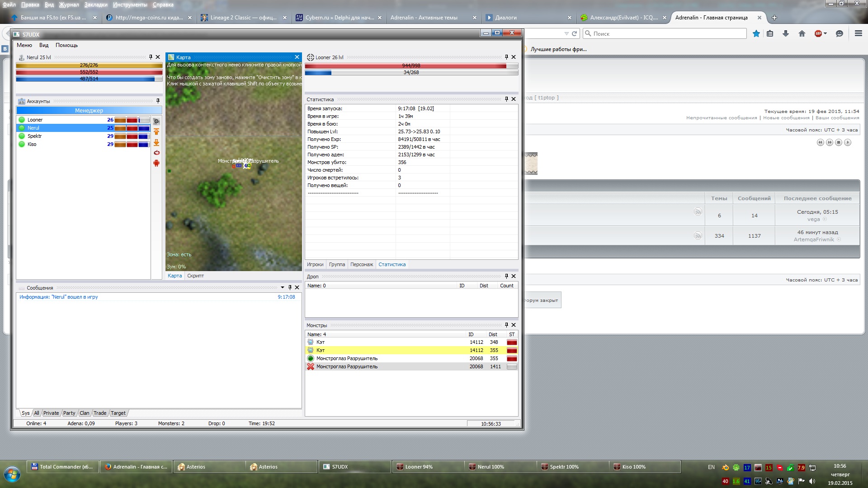Select Монстроглаз Разрушитель row with green icon
This screenshot has height=488, width=868.
click(411, 358)
